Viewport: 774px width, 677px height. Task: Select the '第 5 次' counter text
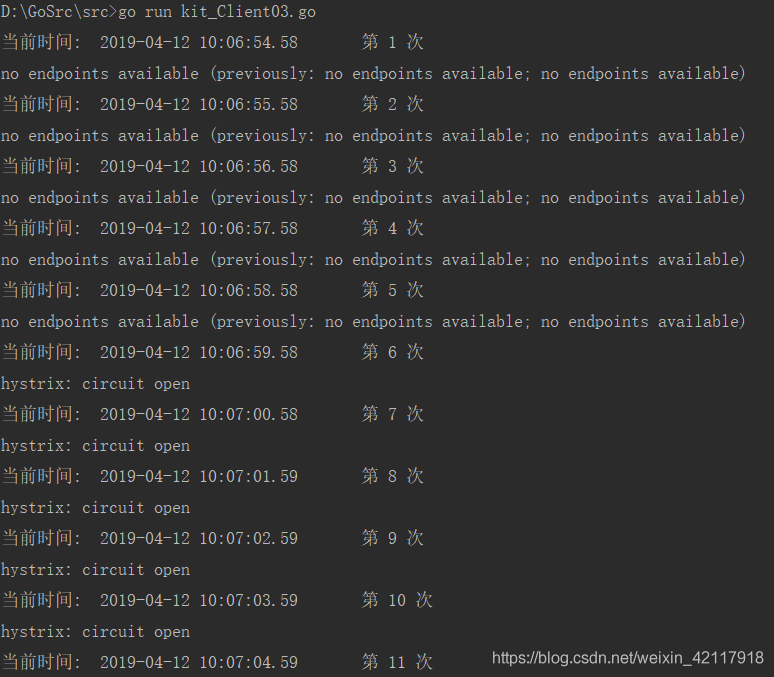[x=392, y=290]
